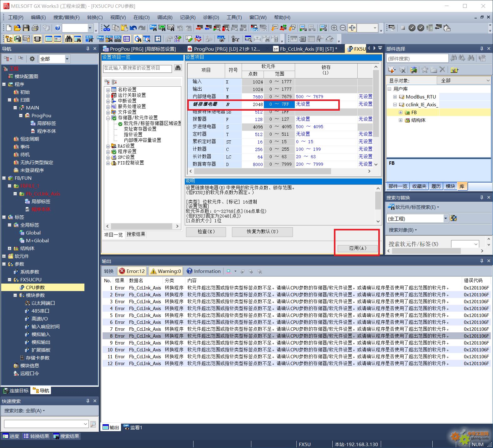Open new project with blank page icon
This screenshot has height=448, width=493.
click(x=9, y=28)
